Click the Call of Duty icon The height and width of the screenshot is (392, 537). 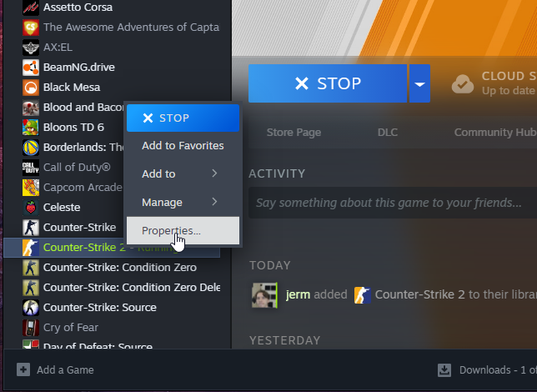point(31,168)
